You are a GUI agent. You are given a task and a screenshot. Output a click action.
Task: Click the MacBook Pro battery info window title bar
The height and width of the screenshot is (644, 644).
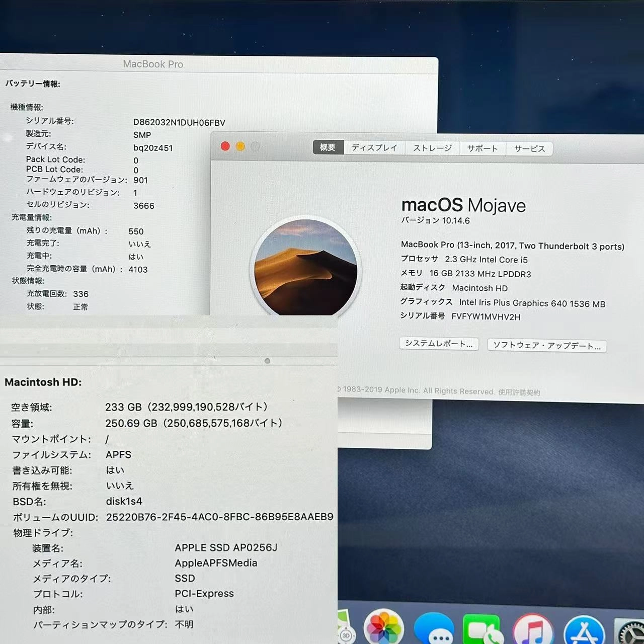tap(153, 64)
